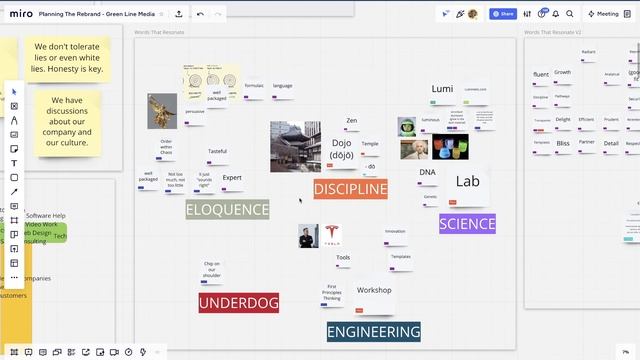Select the Pen drawing tool

[14, 120]
